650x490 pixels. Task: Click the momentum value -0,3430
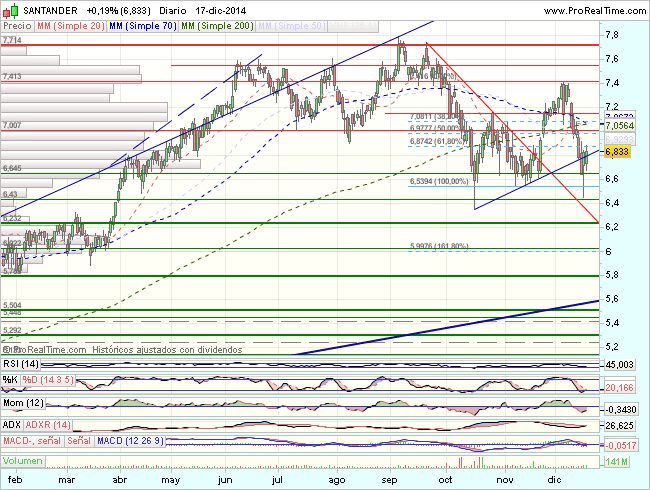tap(621, 410)
